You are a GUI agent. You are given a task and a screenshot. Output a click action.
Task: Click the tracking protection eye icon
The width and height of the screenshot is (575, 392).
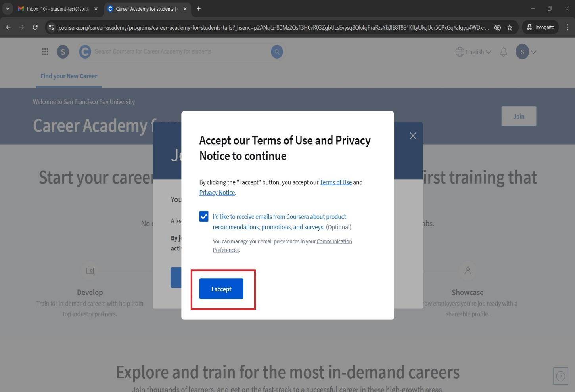tap(497, 27)
